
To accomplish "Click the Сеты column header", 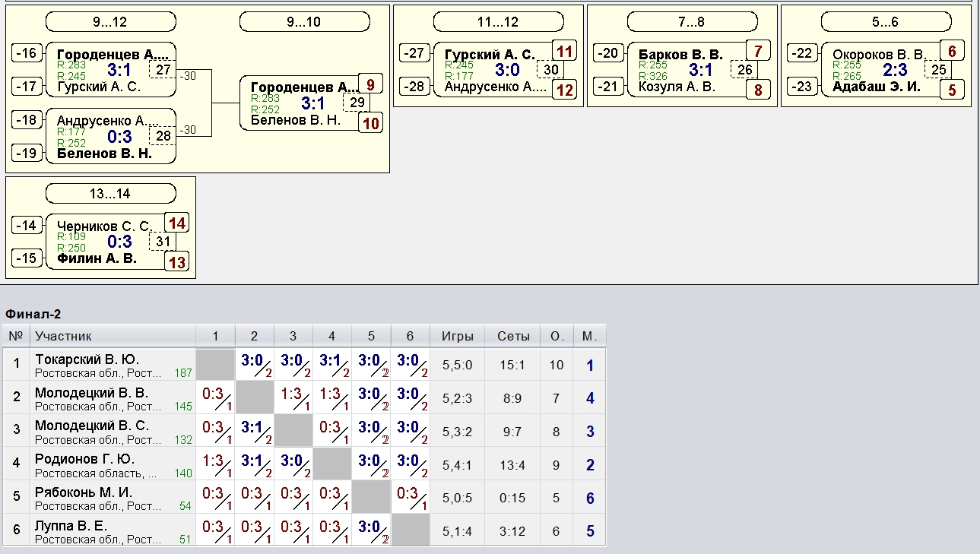I will pos(513,336).
